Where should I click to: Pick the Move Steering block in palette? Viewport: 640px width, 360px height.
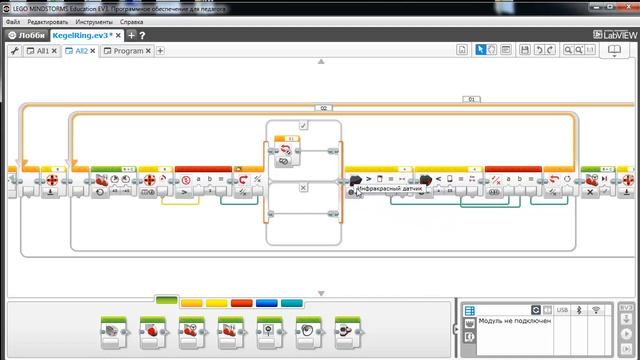(191, 333)
